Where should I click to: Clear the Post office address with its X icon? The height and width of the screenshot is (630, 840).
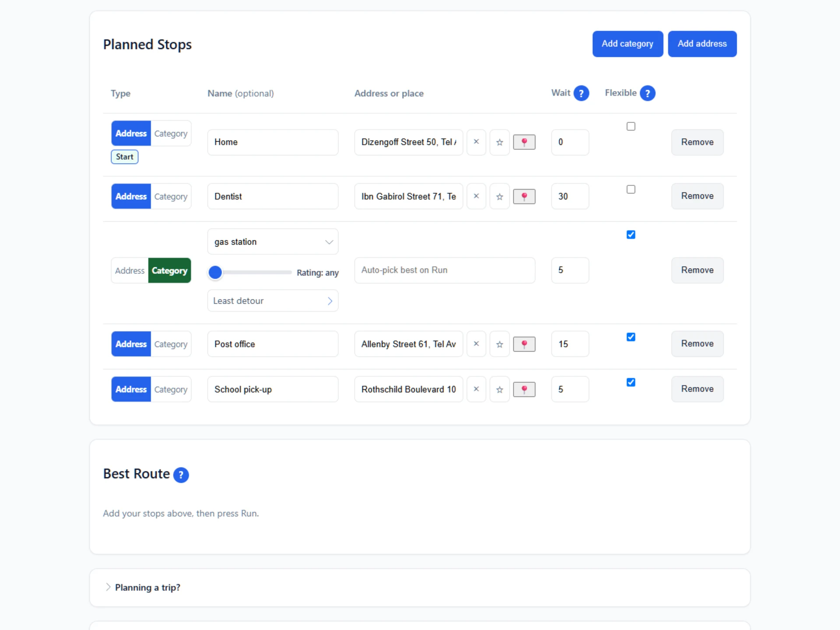476,344
